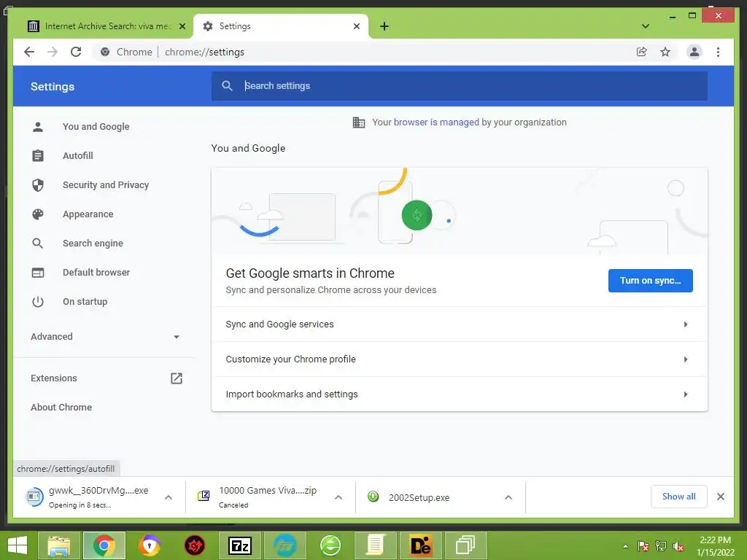The height and width of the screenshot is (560, 747).
Task: Click the muted volume tray icon
Action: [x=678, y=546]
